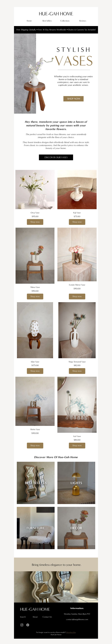Click Shop now under Izzi Vase
This screenshot has height=644, width=112.
(77, 445)
